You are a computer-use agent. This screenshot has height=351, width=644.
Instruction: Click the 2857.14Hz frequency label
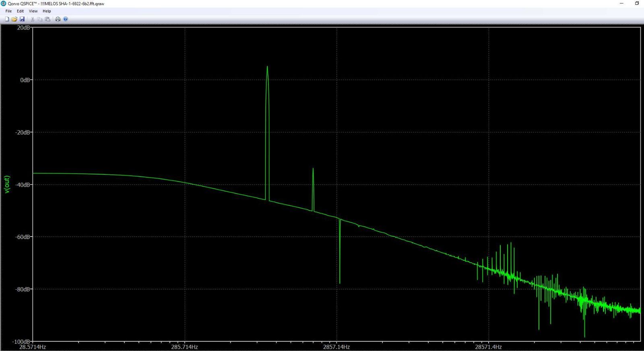coord(336,347)
